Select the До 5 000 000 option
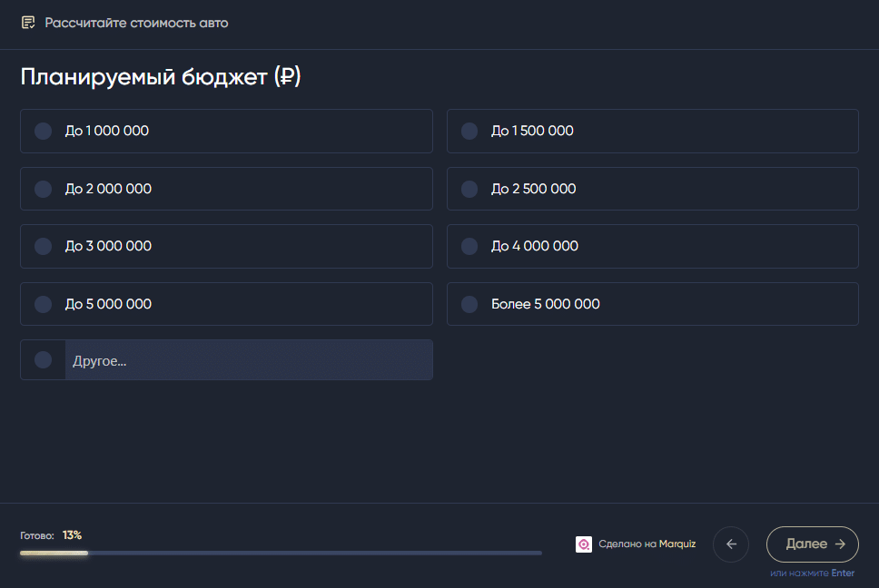This screenshot has width=879, height=588. click(226, 304)
